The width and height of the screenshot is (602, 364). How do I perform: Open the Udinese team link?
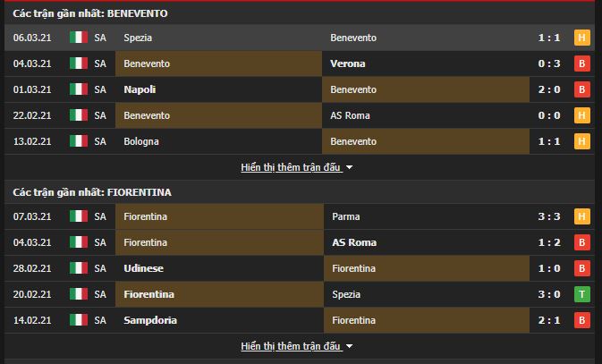(x=144, y=268)
